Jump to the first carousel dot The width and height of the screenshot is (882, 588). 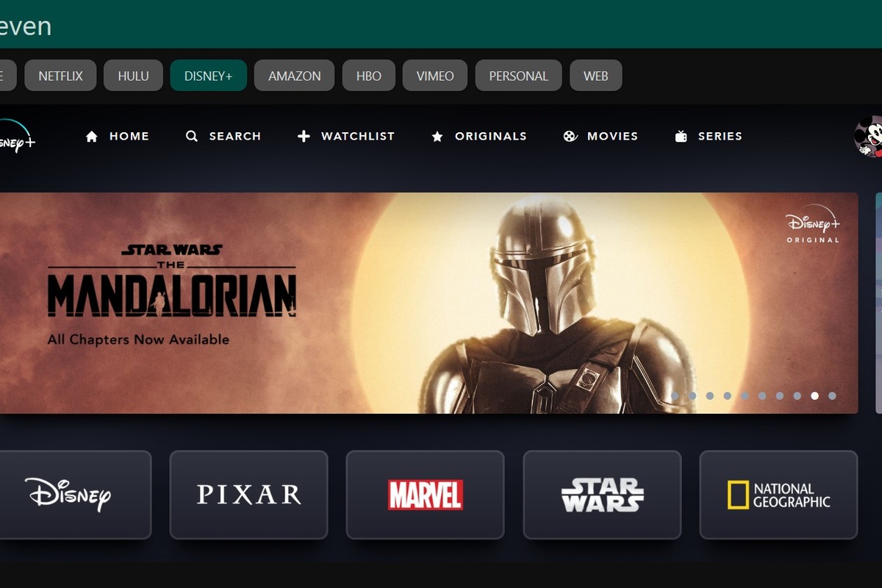click(675, 395)
